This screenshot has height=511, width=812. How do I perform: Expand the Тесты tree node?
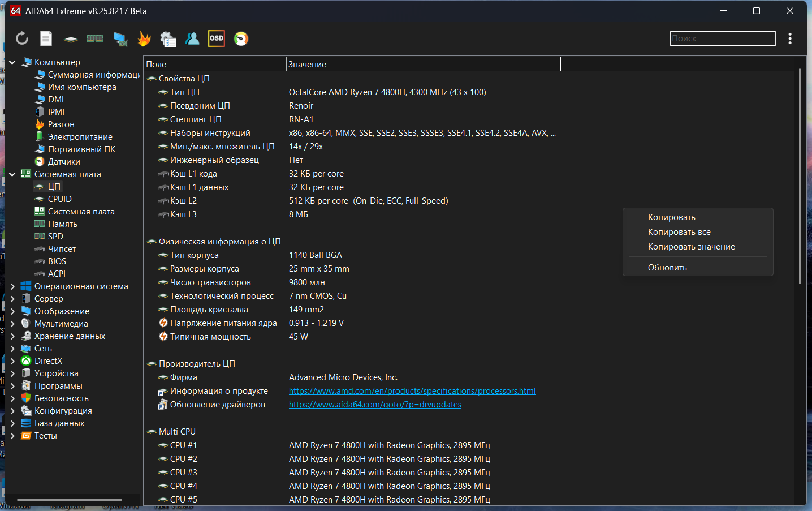(12, 436)
